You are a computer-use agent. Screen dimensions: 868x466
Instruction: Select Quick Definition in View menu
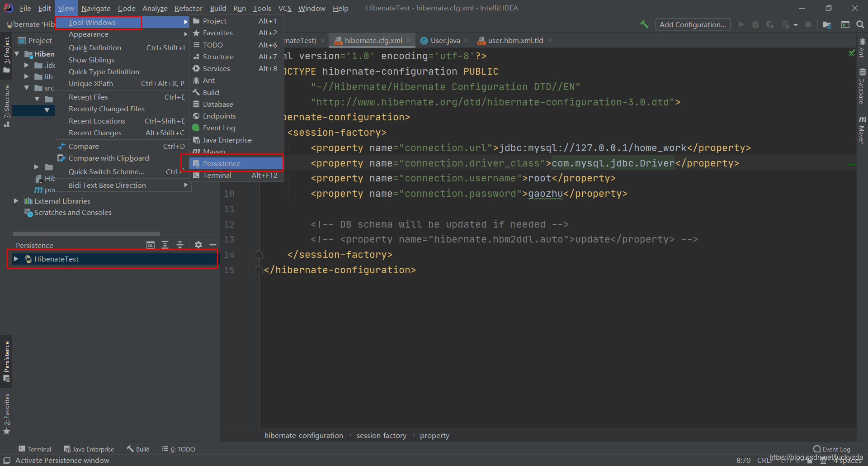coord(123,48)
